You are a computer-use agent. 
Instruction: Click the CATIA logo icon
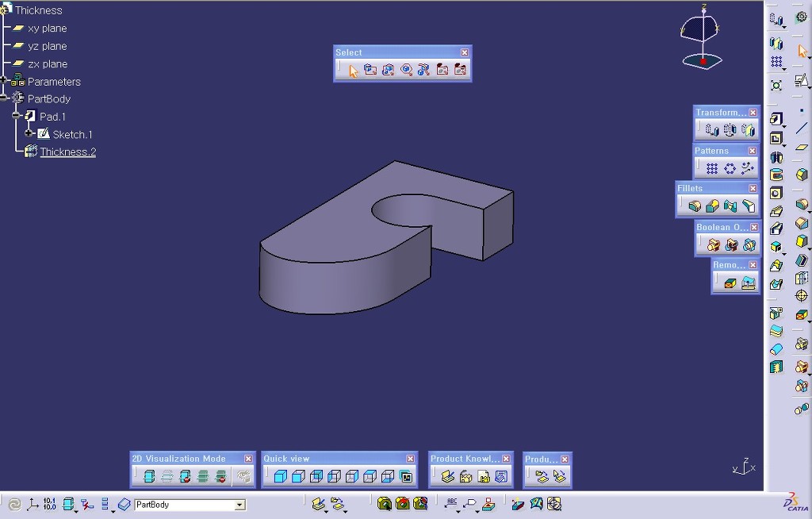pos(795,502)
